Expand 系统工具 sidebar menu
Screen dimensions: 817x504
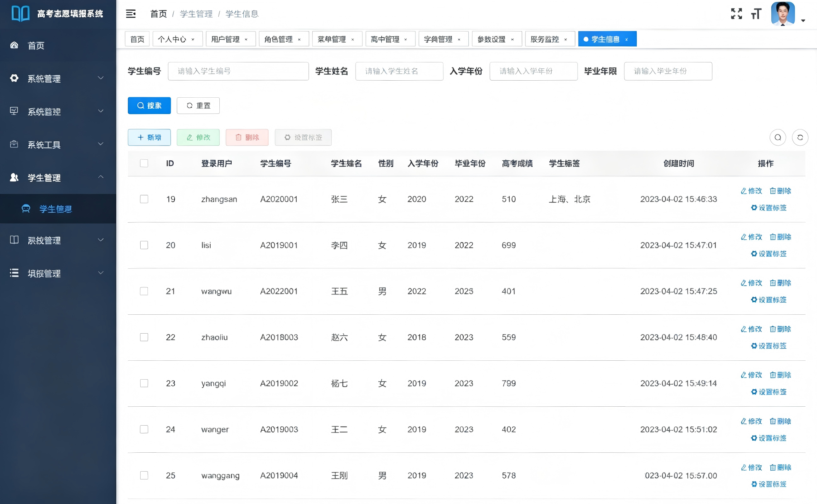point(58,144)
